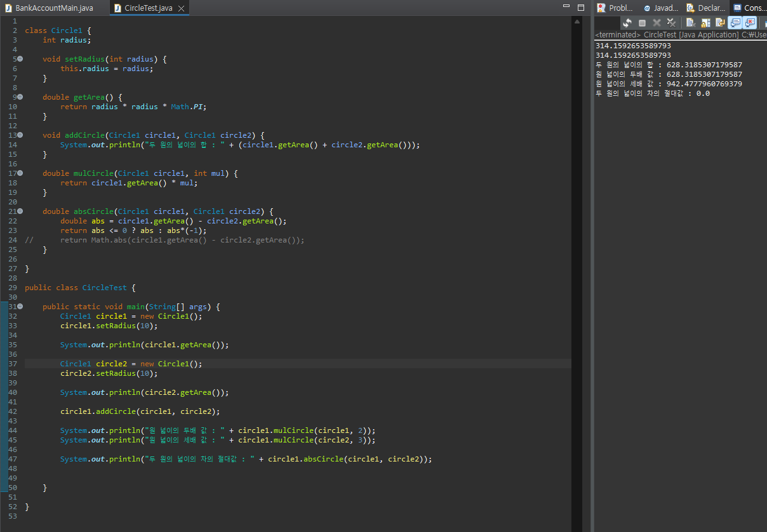Toggle show console on standard output change

pos(735,23)
